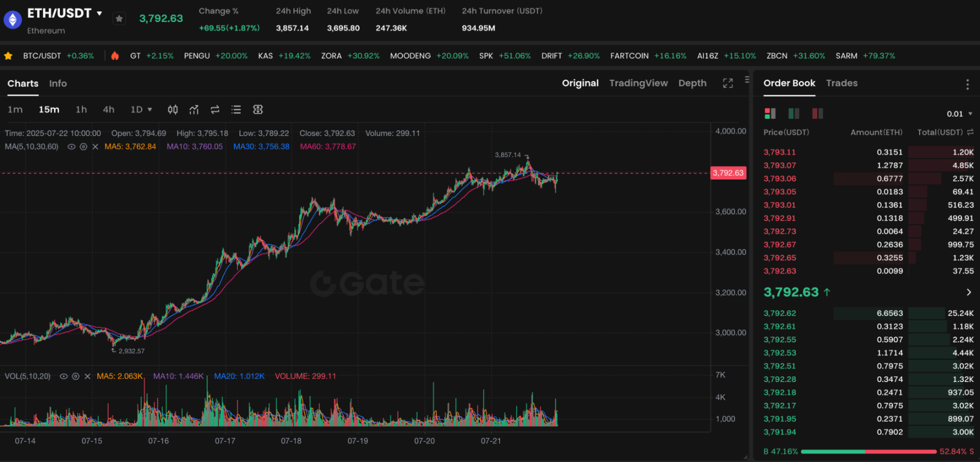Switch to the Trades tab
Screen dimensions: 980x462
pyautogui.click(x=842, y=83)
